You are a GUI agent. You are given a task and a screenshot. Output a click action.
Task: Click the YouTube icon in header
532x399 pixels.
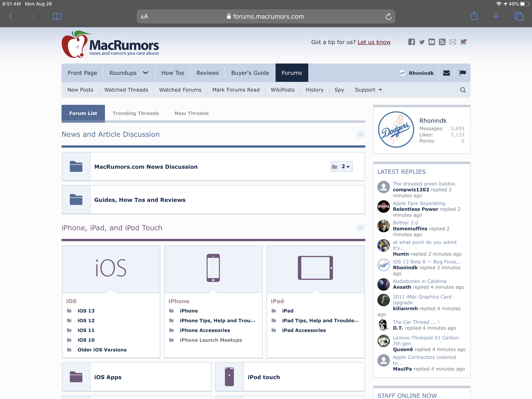[432, 42]
